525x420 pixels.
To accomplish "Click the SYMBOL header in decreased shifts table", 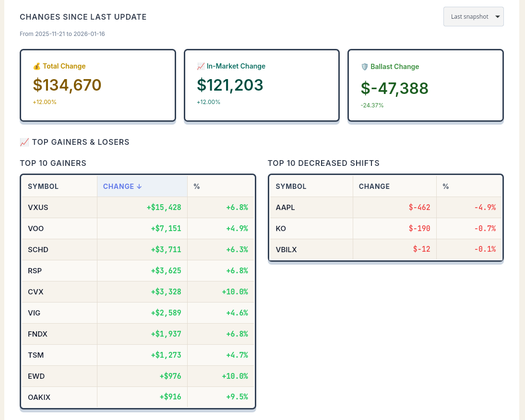I will tap(291, 186).
